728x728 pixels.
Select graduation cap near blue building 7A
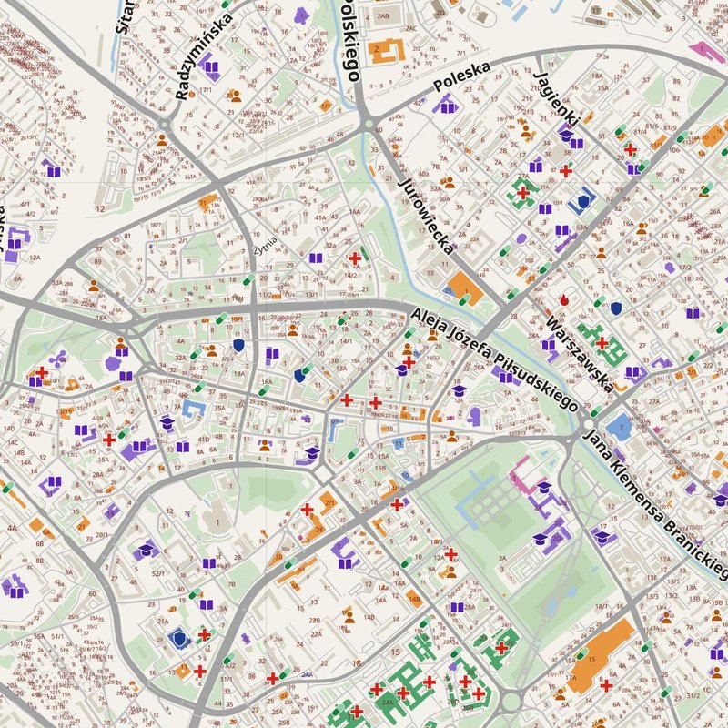167,422
